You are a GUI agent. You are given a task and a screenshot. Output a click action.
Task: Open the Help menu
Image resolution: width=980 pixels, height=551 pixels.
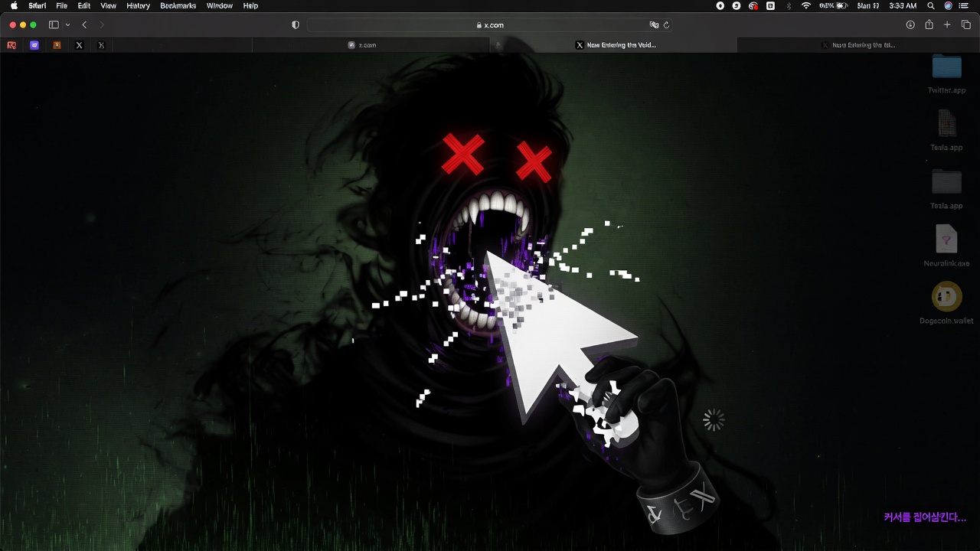pyautogui.click(x=250, y=5)
